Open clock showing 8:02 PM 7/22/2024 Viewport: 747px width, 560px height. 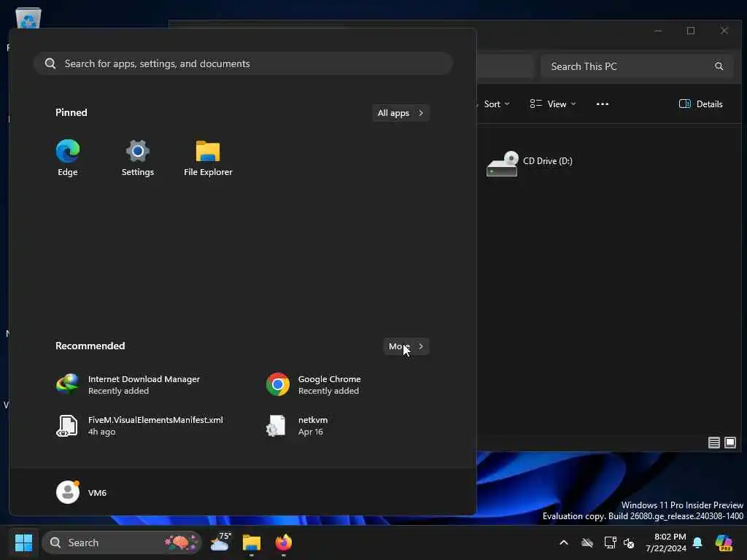(666, 542)
